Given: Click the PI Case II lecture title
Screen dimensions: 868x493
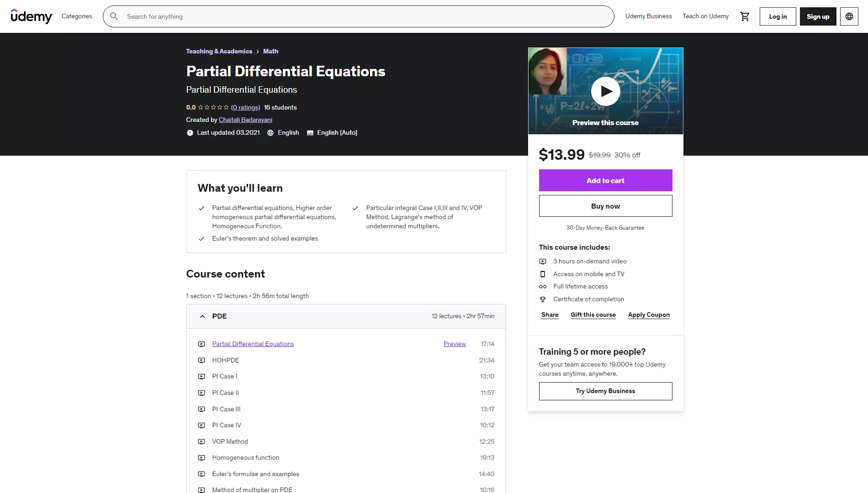Looking at the screenshot, I should pos(225,393).
